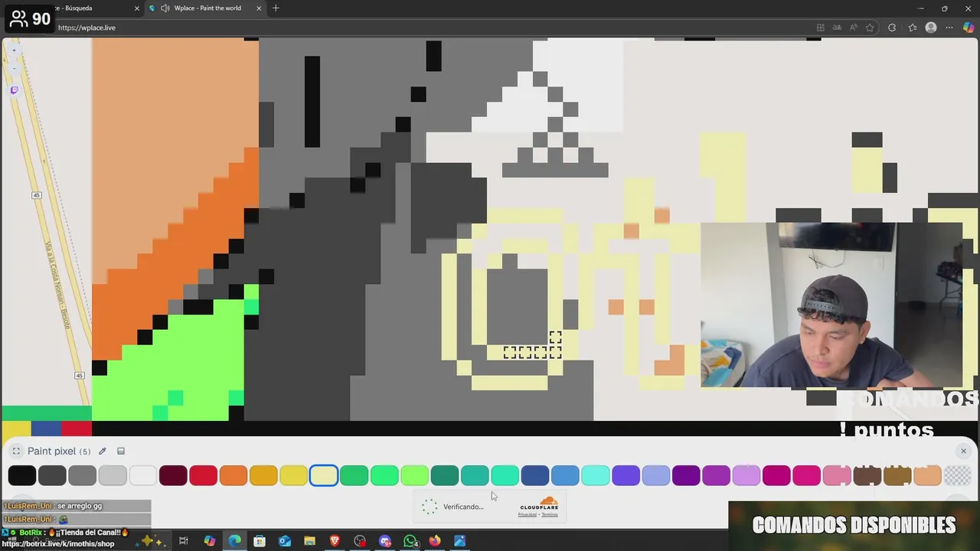Image resolution: width=980 pixels, height=551 pixels.
Task: Switch to the Wplace - Paint the world tab
Action: pos(207,8)
